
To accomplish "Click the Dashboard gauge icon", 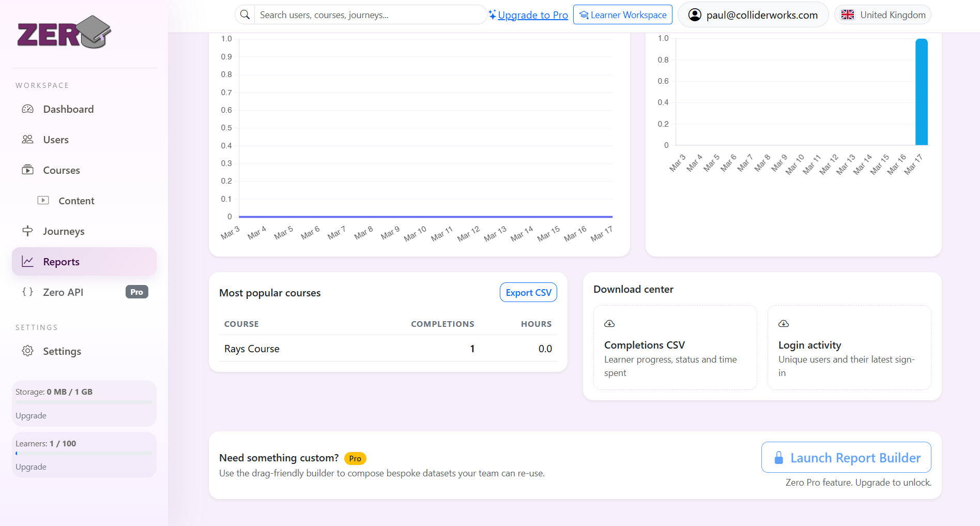I will [28, 109].
